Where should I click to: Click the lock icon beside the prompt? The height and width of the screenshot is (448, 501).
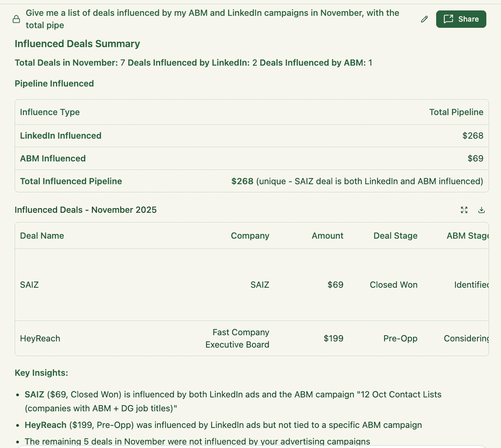click(16, 19)
